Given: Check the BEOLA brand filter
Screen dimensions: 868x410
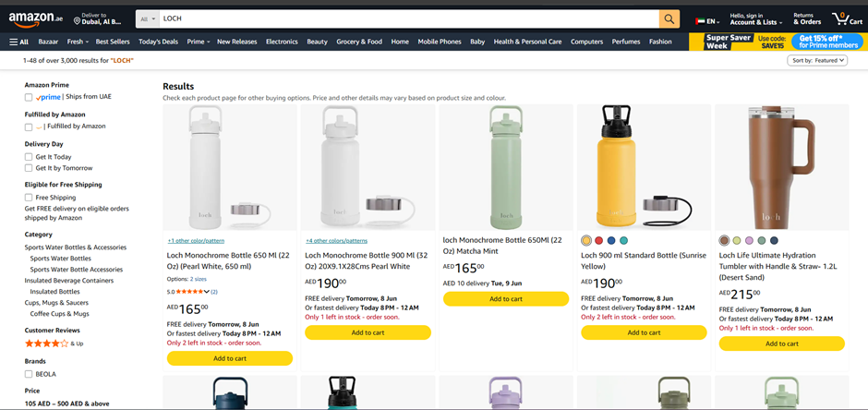Looking at the screenshot, I should point(29,374).
